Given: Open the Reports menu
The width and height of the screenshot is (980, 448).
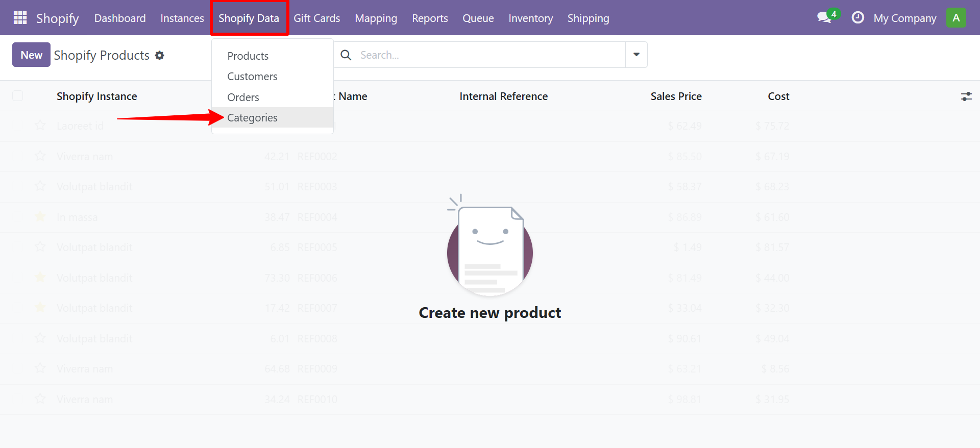Looking at the screenshot, I should pos(430,18).
